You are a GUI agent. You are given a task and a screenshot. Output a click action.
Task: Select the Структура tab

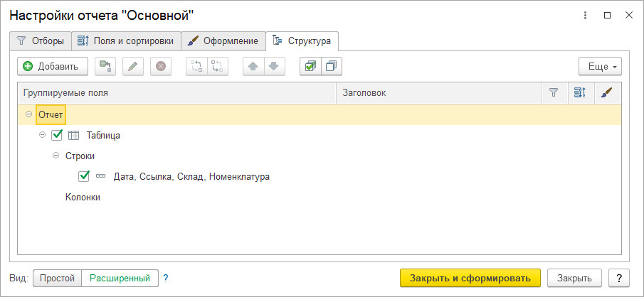pyautogui.click(x=302, y=41)
